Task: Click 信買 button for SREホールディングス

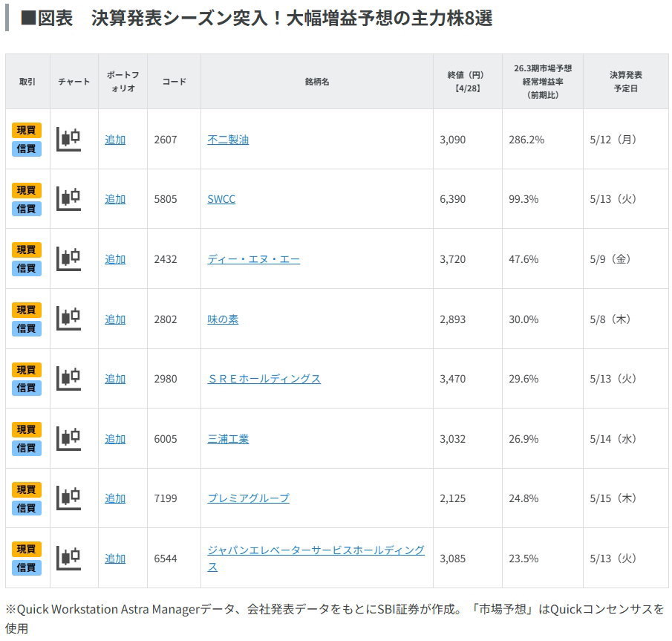Action: (x=27, y=388)
